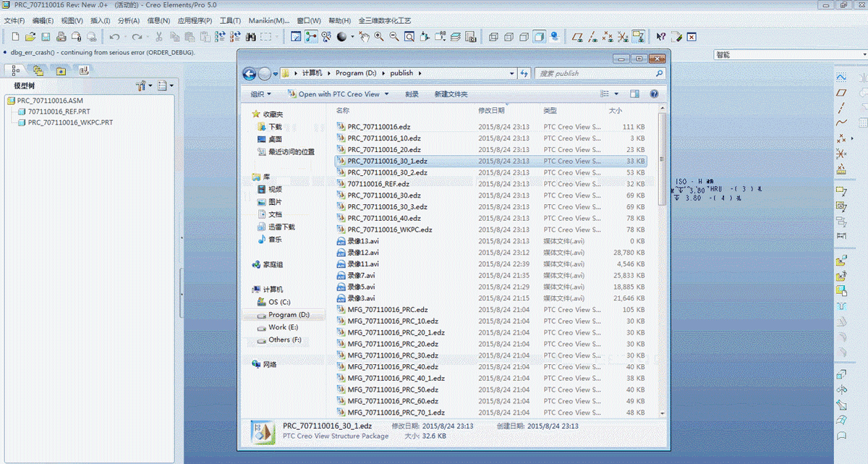Open the view options dropdown arrow in Explorer

point(616,94)
